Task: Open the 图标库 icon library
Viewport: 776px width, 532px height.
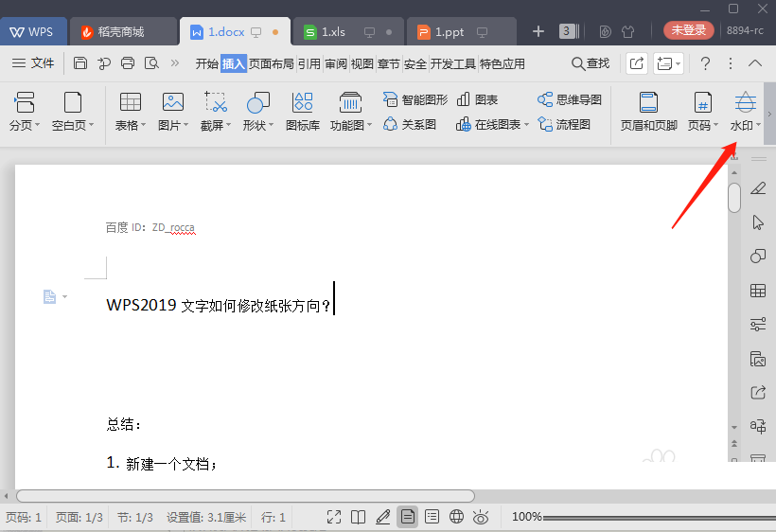Action: click(303, 112)
